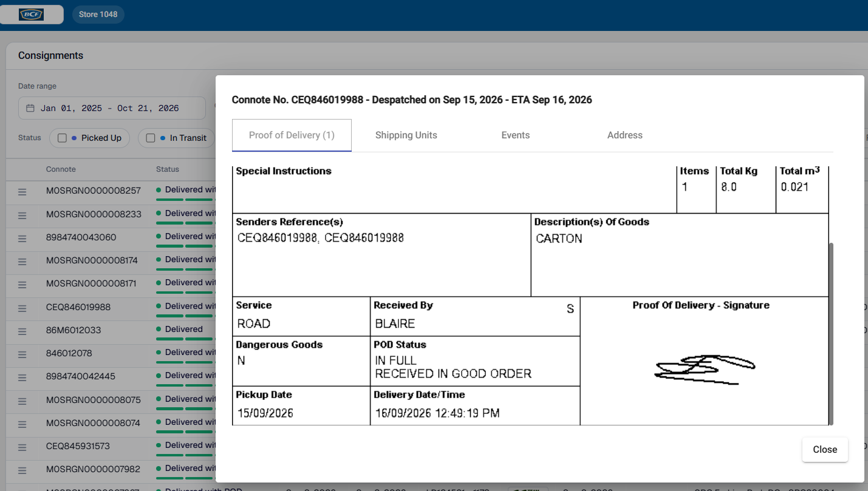This screenshot has width=868, height=491.
Task: Click Received By value BLAIRE
Action: tap(395, 323)
